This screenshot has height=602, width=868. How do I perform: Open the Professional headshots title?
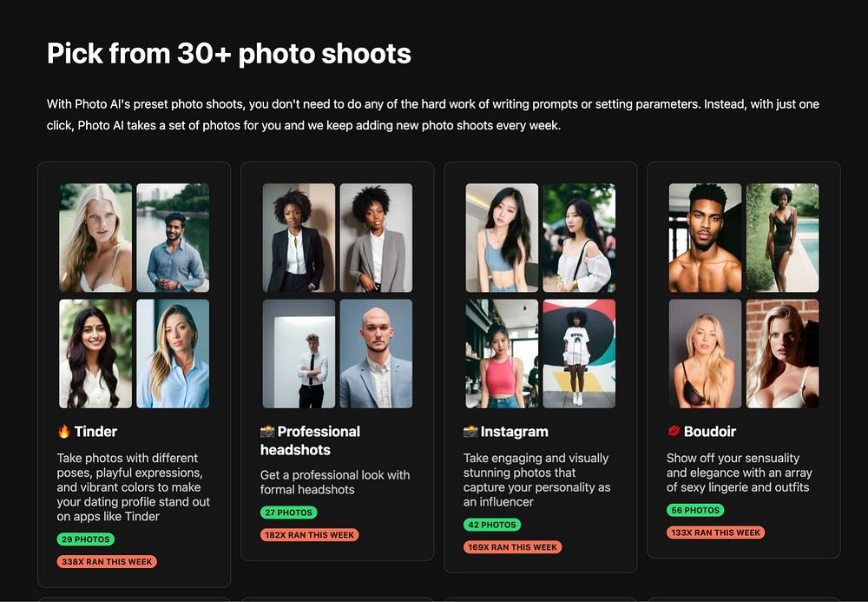310,440
